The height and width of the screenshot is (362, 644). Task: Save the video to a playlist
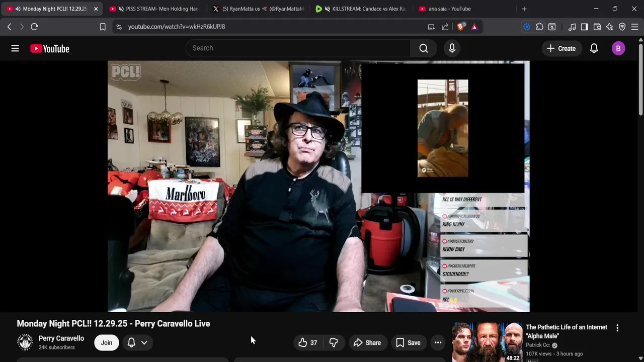coord(408,342)
